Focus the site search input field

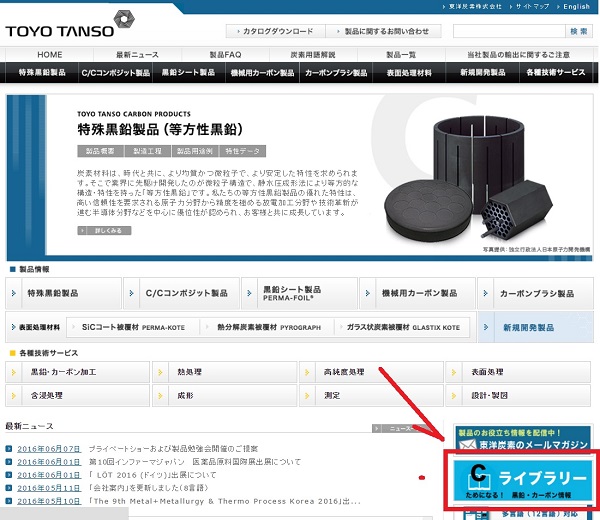pos(509,31)
